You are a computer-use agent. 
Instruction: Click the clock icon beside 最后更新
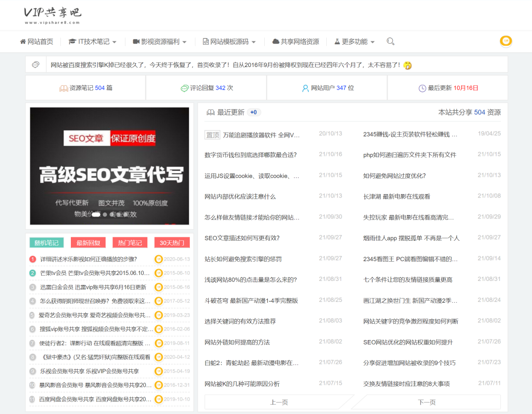422,88
